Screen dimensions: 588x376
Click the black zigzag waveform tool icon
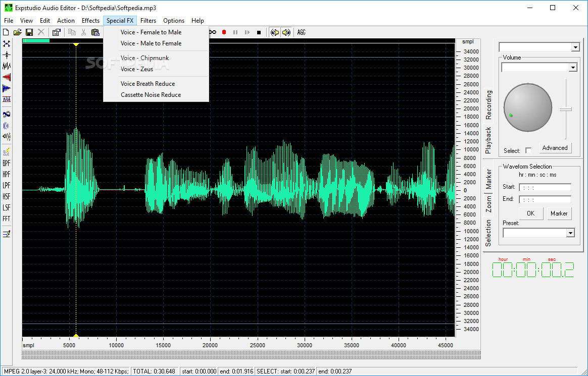7,66
